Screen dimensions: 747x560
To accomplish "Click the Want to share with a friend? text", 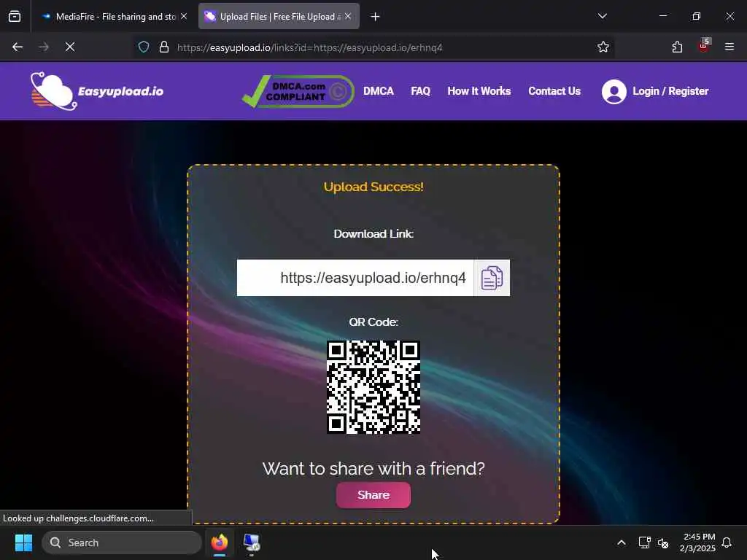I will (373, 469).
